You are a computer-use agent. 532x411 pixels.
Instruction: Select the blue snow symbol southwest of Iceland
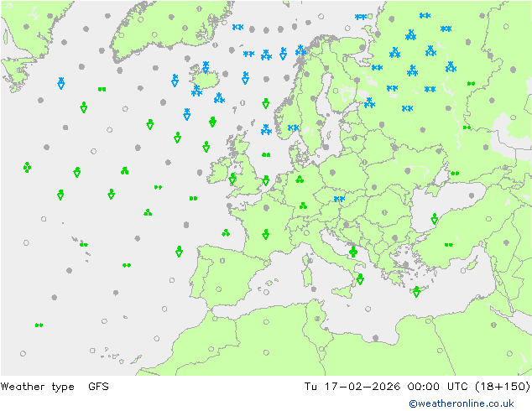(196, 91)
